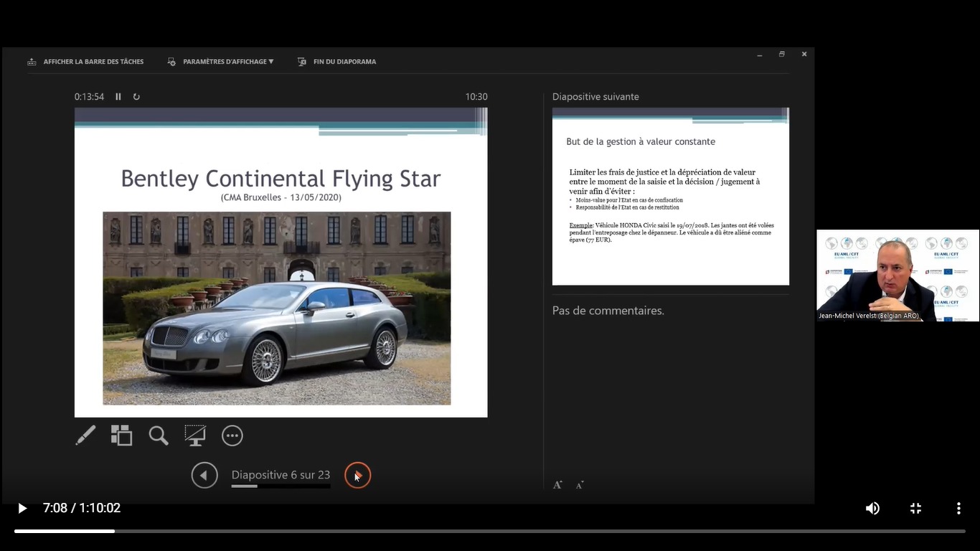Screen dimensions: 980x551
Task: Exit fullscreen video mode
Action: [x=915, y=508]
